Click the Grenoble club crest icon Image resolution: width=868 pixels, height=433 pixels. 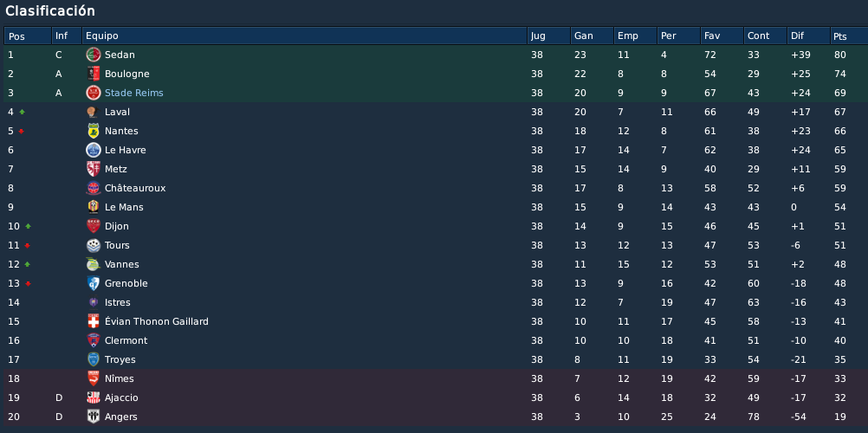[93, 283]
